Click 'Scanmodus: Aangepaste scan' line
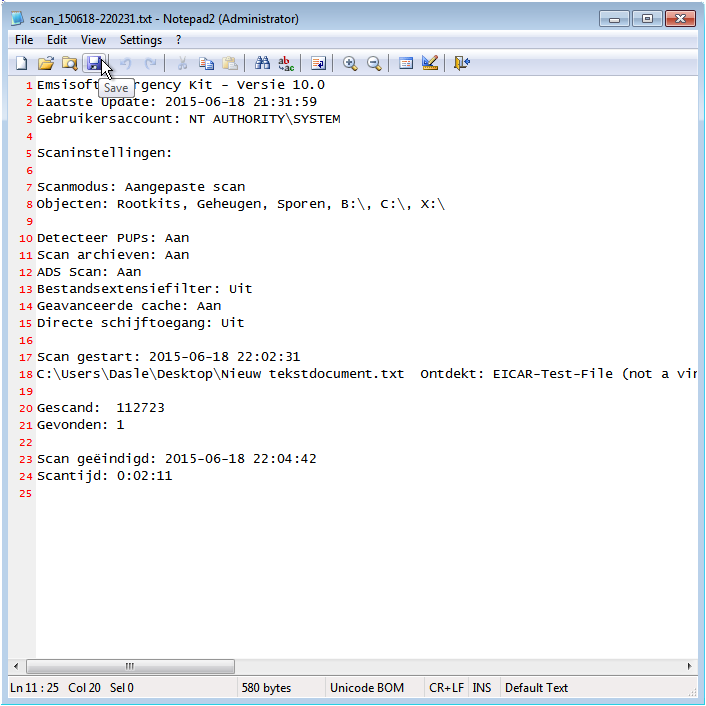The width and height of the screenshot is (706, 706). [141, 187]
